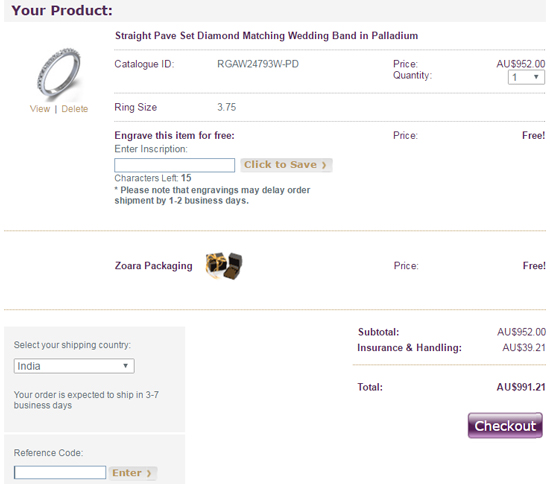The width and height of the screenshot is (550, 484).
Task: Click the catalogue ID RGAW24793W-PD
Action: 258,64
